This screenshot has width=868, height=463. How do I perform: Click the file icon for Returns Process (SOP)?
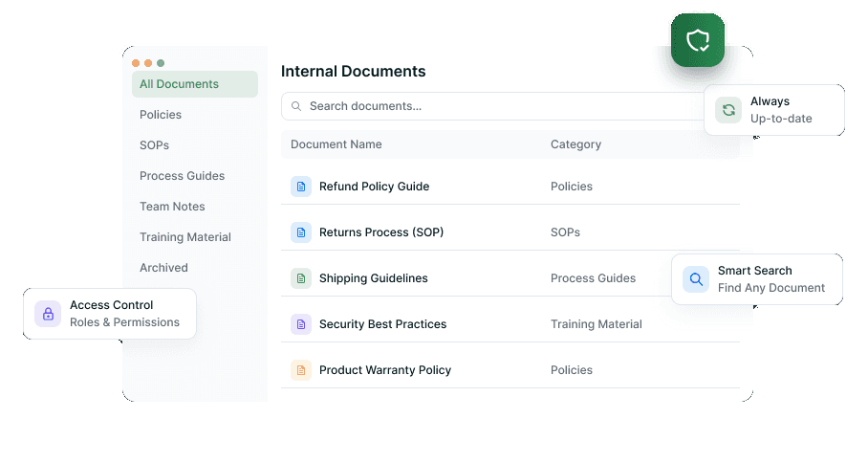[300, 232]
